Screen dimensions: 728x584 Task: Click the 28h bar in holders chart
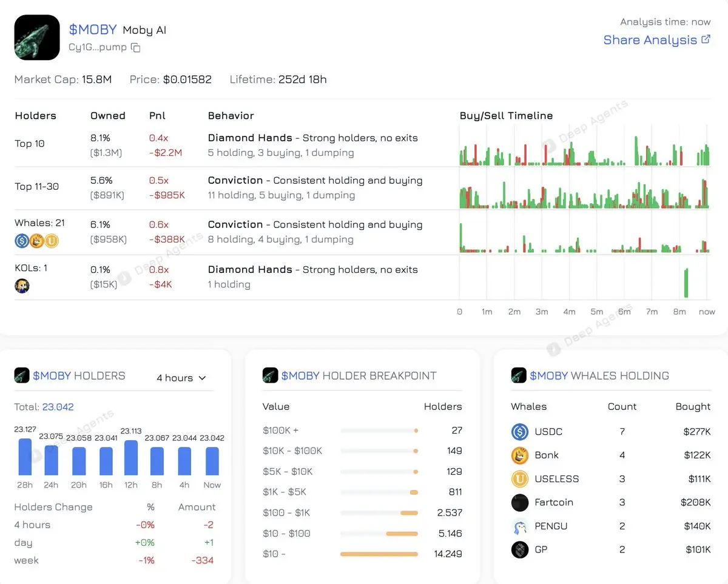pyautogui.click(x=25, y=457)
